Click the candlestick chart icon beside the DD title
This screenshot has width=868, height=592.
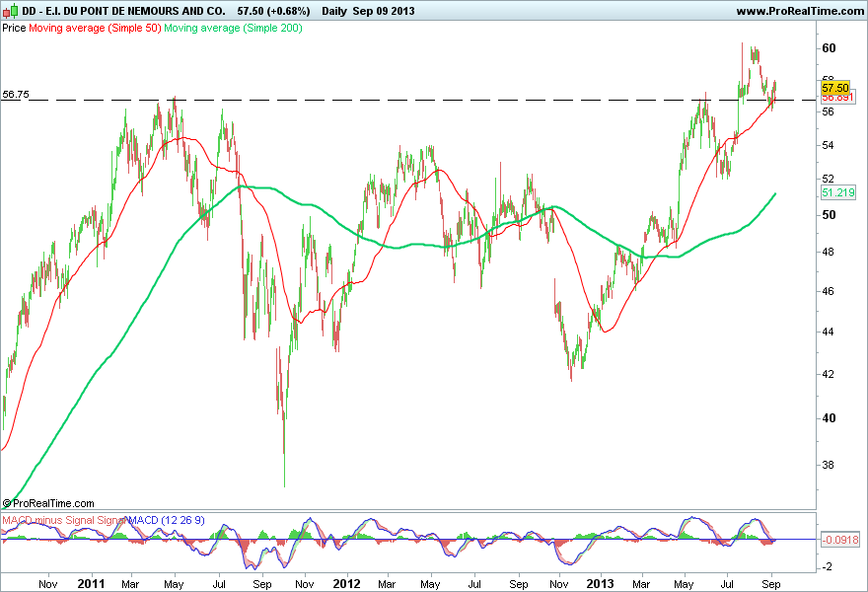(x=11, y=11)
